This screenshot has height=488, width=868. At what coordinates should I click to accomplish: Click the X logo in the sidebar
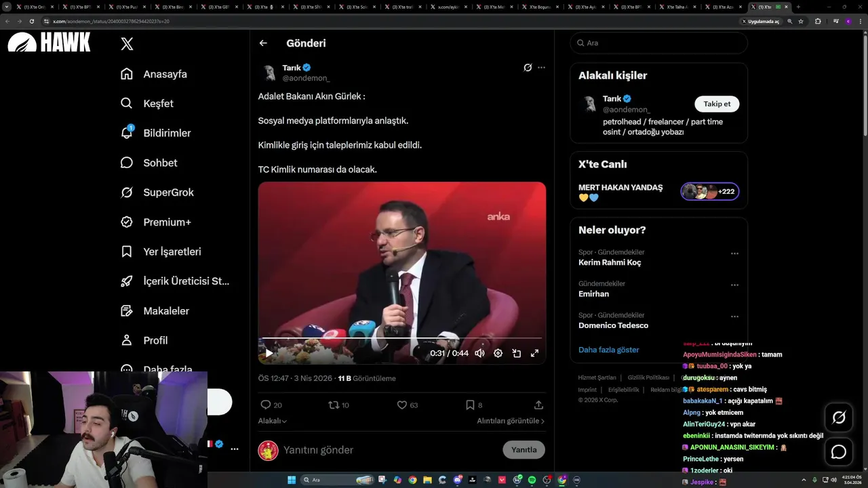pyautogui.click(x=127, y=44)
